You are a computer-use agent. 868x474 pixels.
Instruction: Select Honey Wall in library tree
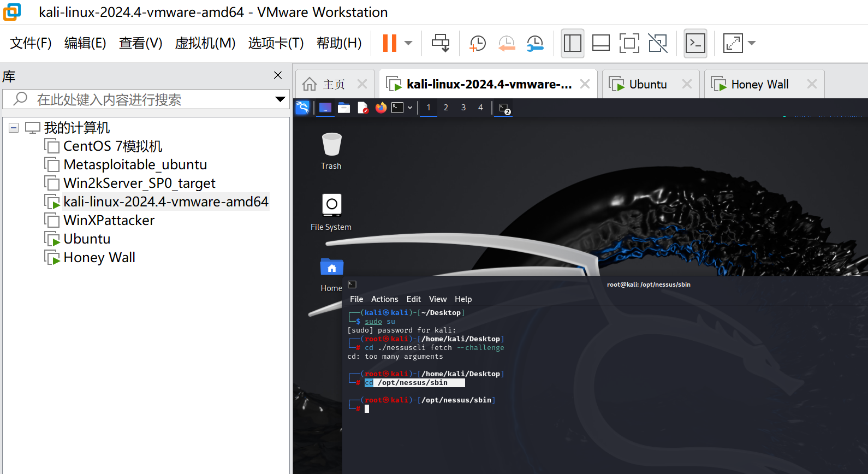pos(99,258)
